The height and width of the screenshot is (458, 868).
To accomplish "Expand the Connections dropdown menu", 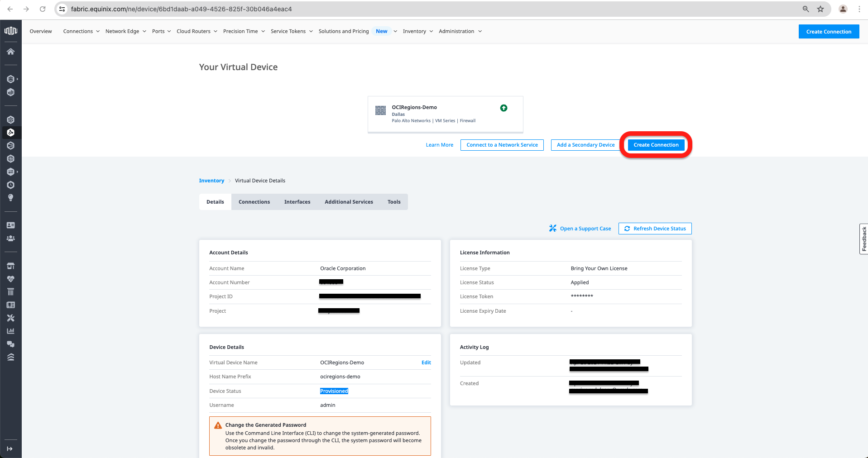I will tap(81, 31).
